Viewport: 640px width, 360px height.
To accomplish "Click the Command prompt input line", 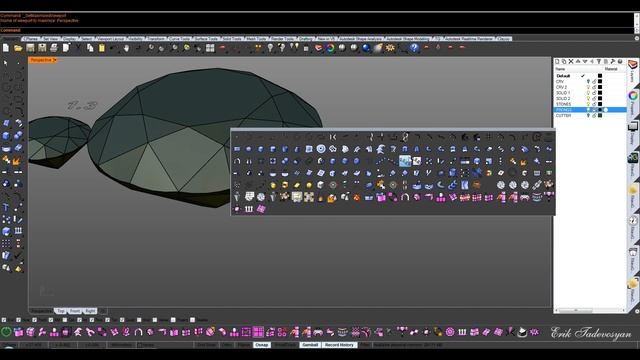I will click(316, 30).
